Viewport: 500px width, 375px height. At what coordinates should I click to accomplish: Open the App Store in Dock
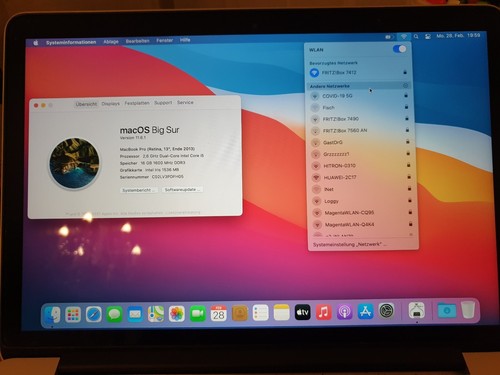point(366,311)
